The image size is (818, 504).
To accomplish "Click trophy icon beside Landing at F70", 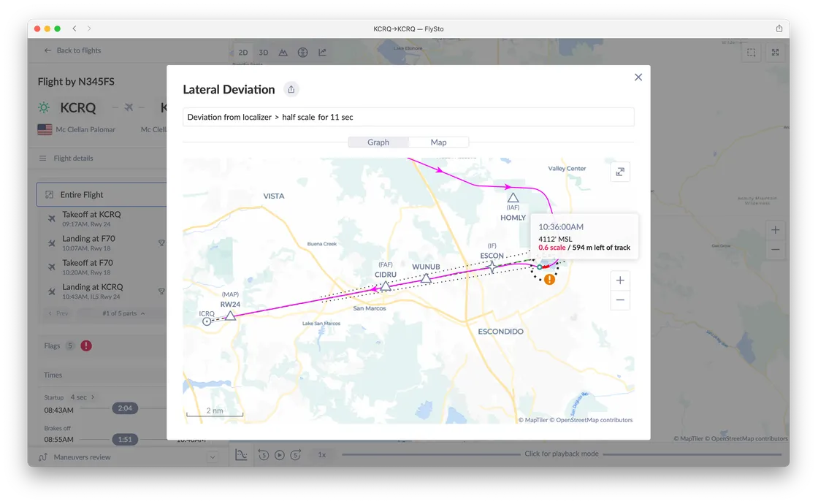I will [161, 243].
